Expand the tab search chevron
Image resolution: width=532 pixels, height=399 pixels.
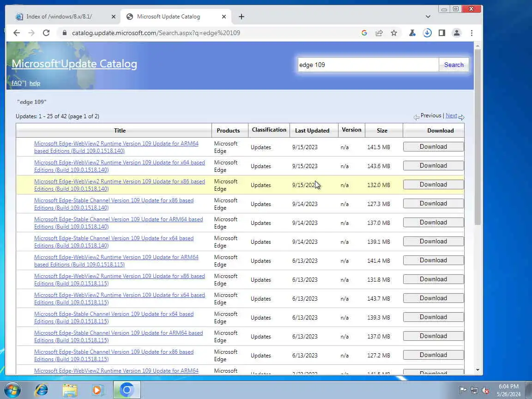click(428, 17)
